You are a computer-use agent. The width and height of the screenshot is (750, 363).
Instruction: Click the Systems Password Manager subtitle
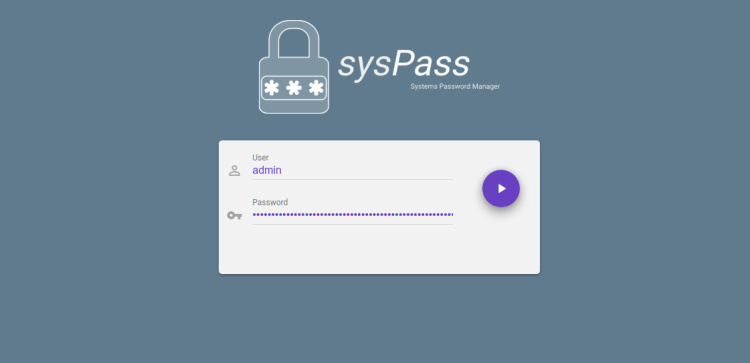pos(455,87)
